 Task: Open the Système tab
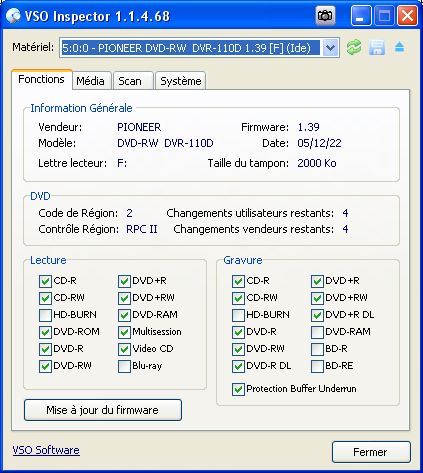181,81
